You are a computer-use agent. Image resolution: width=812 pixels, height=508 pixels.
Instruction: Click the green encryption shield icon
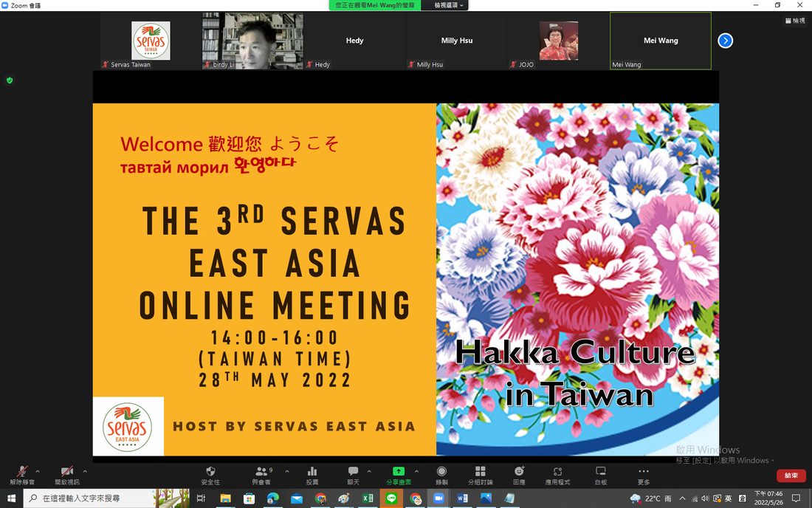tap(10, 80)
